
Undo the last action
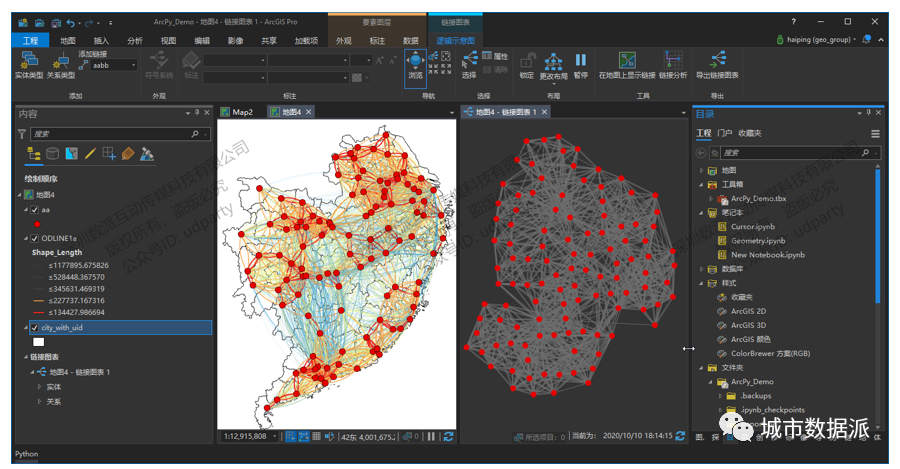tap(71, 22)
